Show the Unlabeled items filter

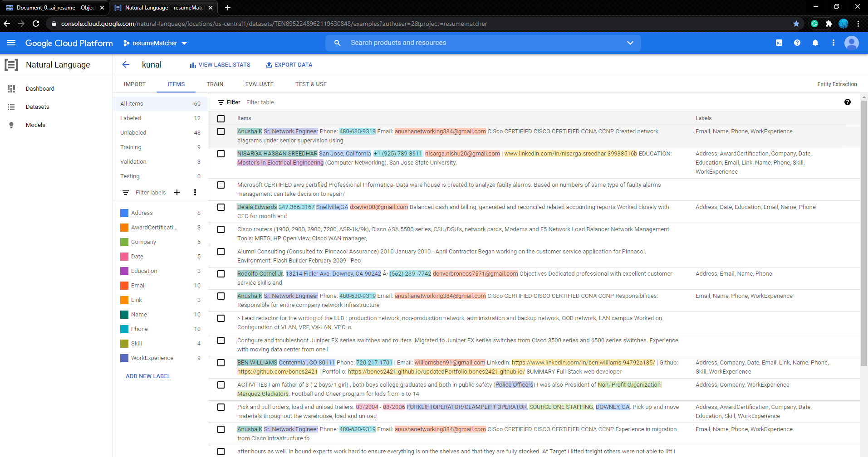point(160,133)
